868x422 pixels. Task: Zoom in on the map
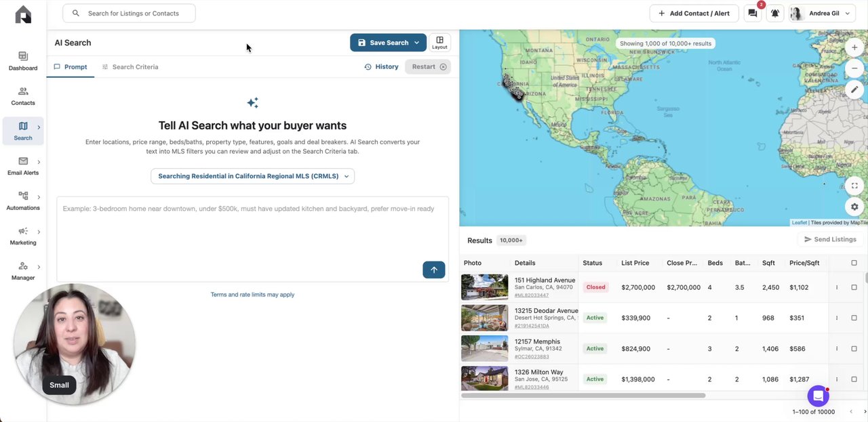pyautogui.click(x=854, y=48)
